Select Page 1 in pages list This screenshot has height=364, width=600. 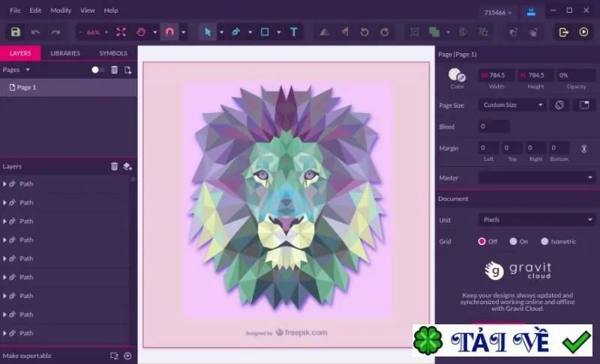pos(68,88)
